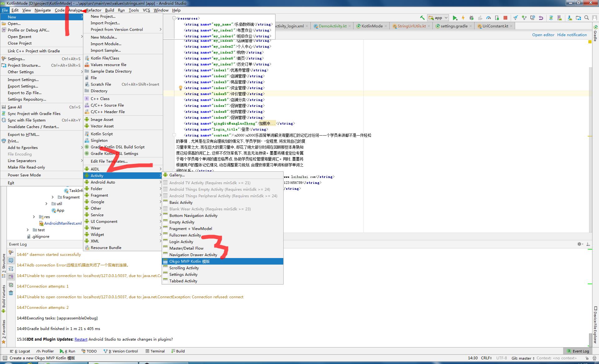Click the Hide notification link
The width and height of the screenshot is (599, 364).
(x=572, y=35)
